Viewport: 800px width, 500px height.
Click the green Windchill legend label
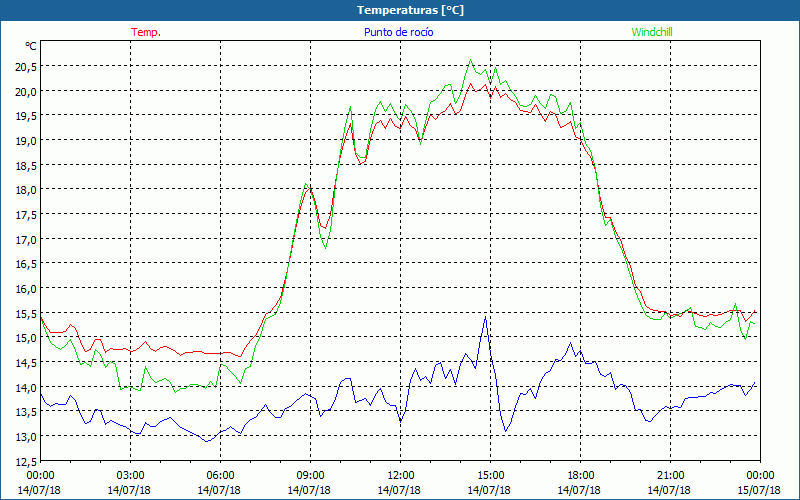tap(652, 32)
